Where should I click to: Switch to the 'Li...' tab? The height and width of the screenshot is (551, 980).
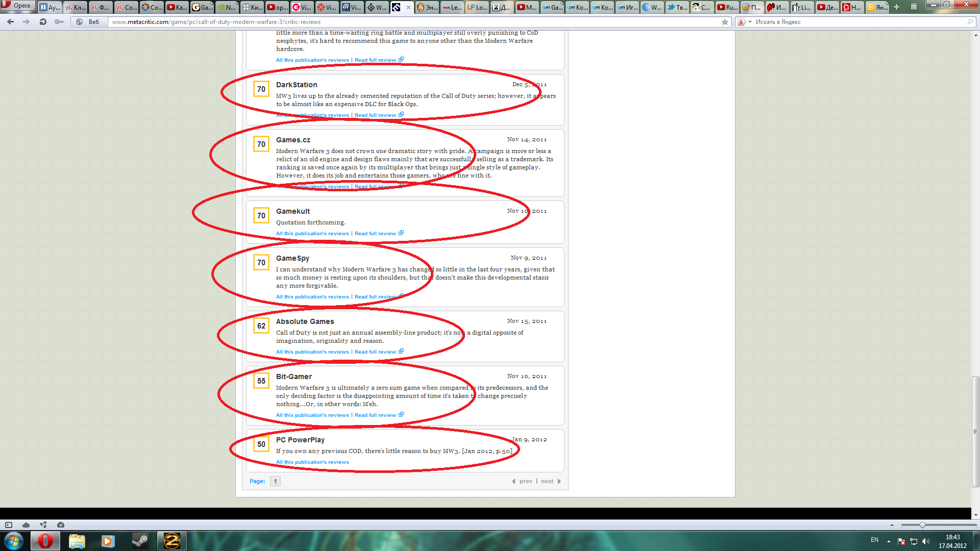point(801,7)
